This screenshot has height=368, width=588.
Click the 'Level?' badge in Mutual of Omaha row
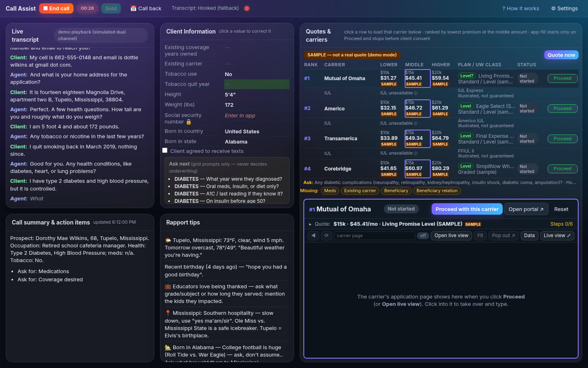coord(467,76)
